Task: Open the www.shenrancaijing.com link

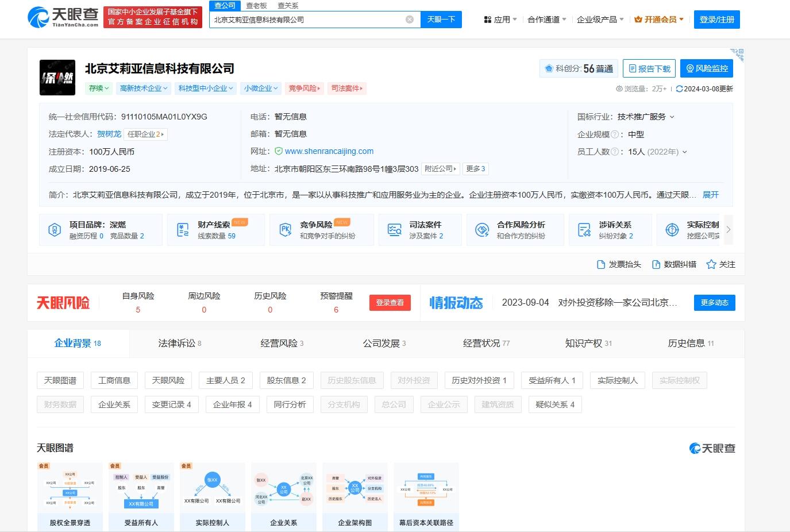Action: pos(329,151)
